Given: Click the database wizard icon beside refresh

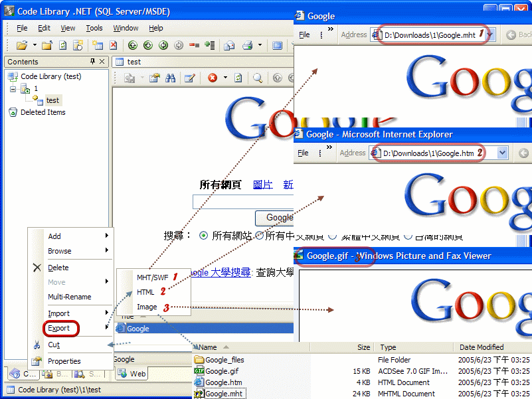Looking at the screenshot, I should point(78,44).
